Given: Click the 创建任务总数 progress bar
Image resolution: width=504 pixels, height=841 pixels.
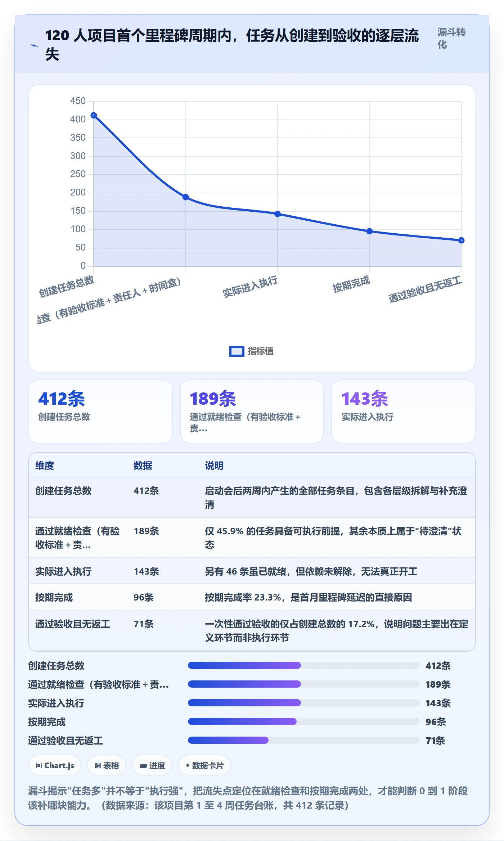Looking at the screenshot, I should 304,665.
